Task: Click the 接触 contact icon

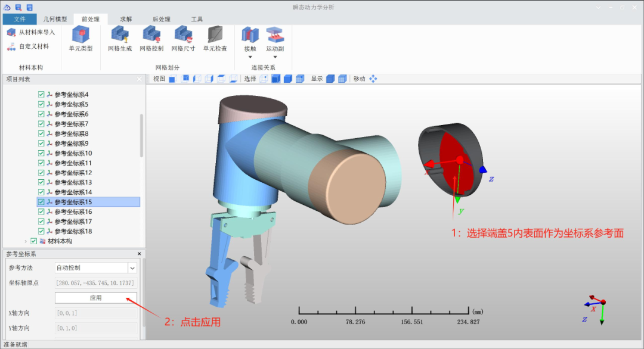Action: (x=250, y=35)
